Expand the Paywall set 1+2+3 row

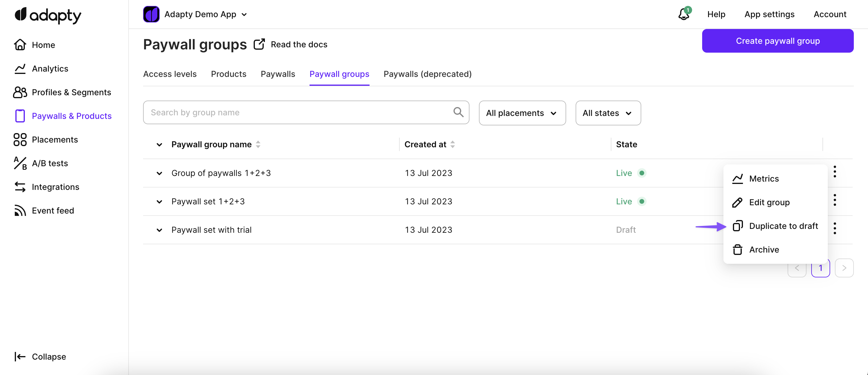159,201
